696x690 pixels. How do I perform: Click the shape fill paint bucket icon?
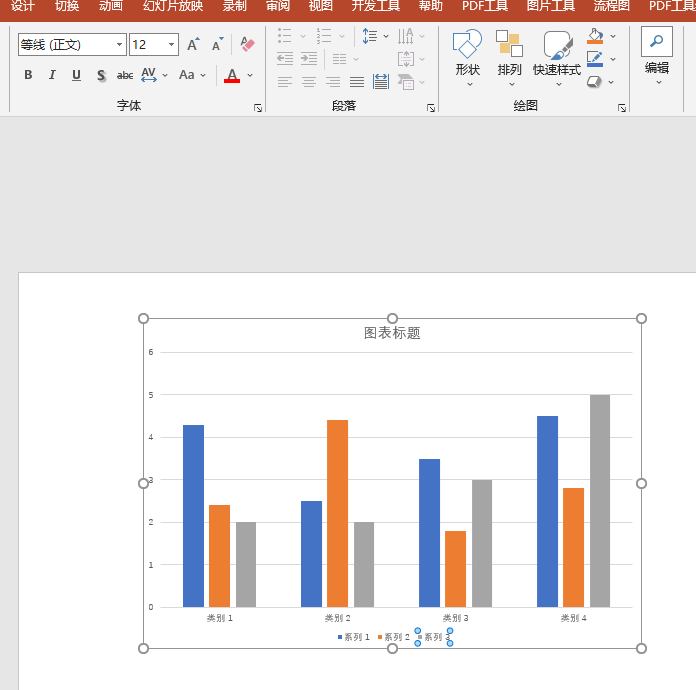pyautogui.click(x=595, y=36)
